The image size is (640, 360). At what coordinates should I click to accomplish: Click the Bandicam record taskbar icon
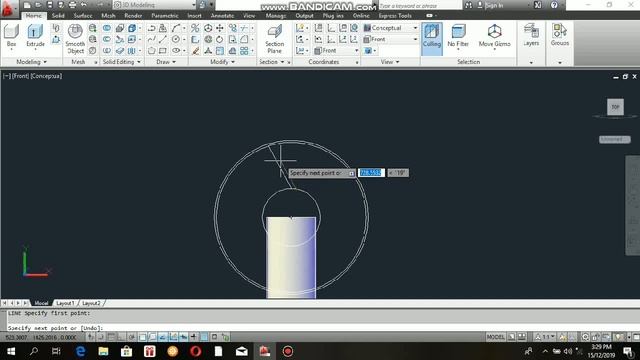(x=288, y=351)
